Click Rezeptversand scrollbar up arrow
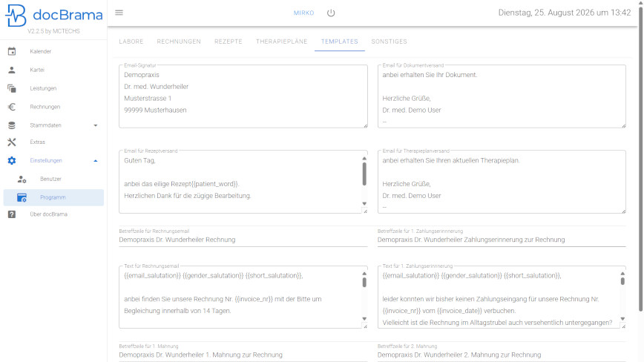The height and width of the screenshot is (362, 644). point(364,159)
